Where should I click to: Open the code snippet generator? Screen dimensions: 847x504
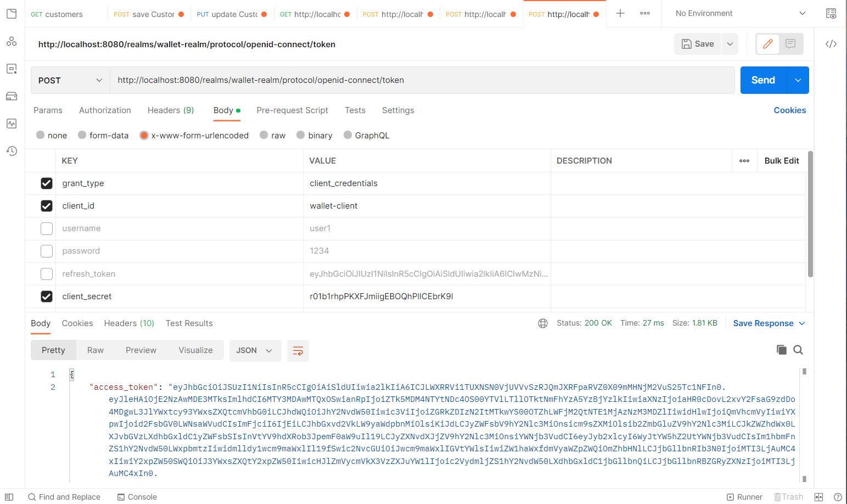831,44
